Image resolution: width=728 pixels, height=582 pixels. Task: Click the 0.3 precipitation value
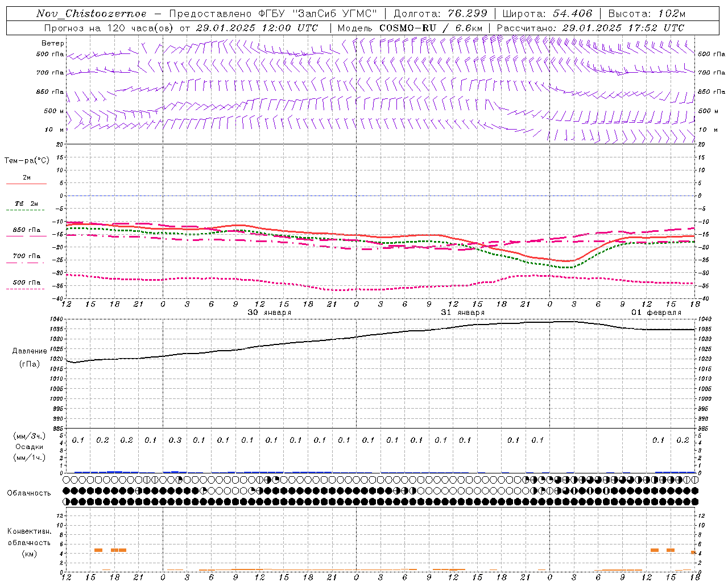[175, 440]
